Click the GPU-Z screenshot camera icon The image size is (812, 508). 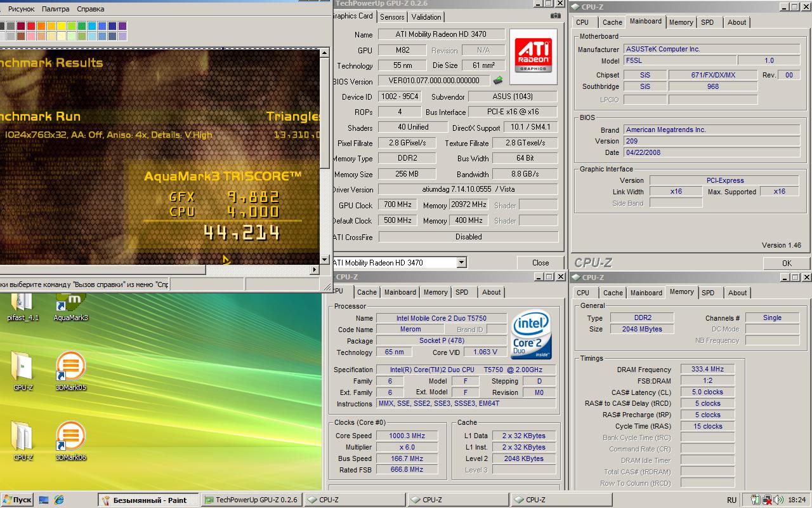(x=556, y=16)
